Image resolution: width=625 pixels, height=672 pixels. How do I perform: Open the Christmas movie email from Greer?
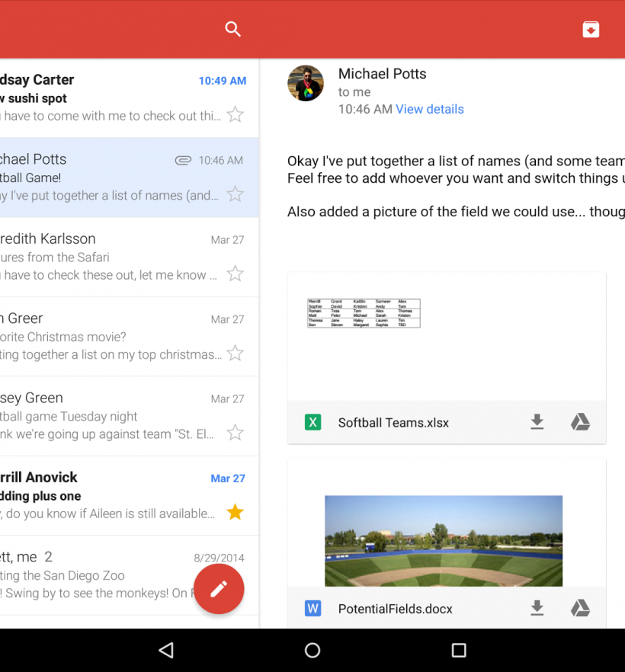point(114,336)
